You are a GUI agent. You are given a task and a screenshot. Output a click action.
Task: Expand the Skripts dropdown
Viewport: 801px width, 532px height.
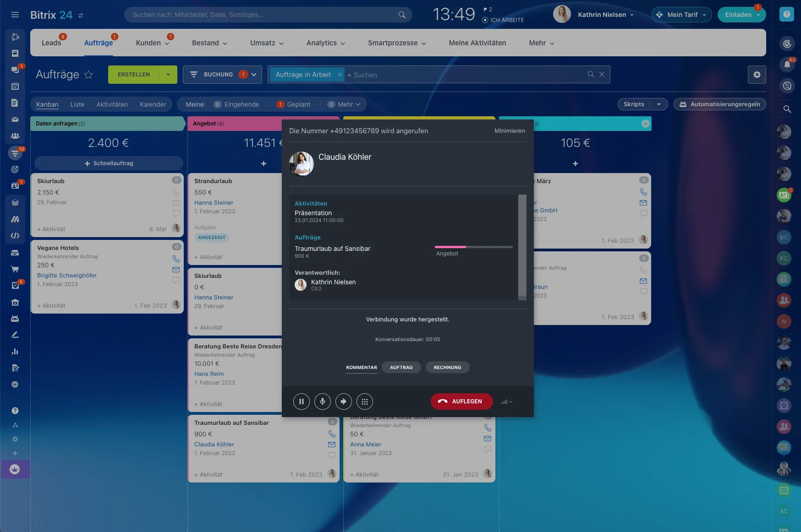click(658, 104)
